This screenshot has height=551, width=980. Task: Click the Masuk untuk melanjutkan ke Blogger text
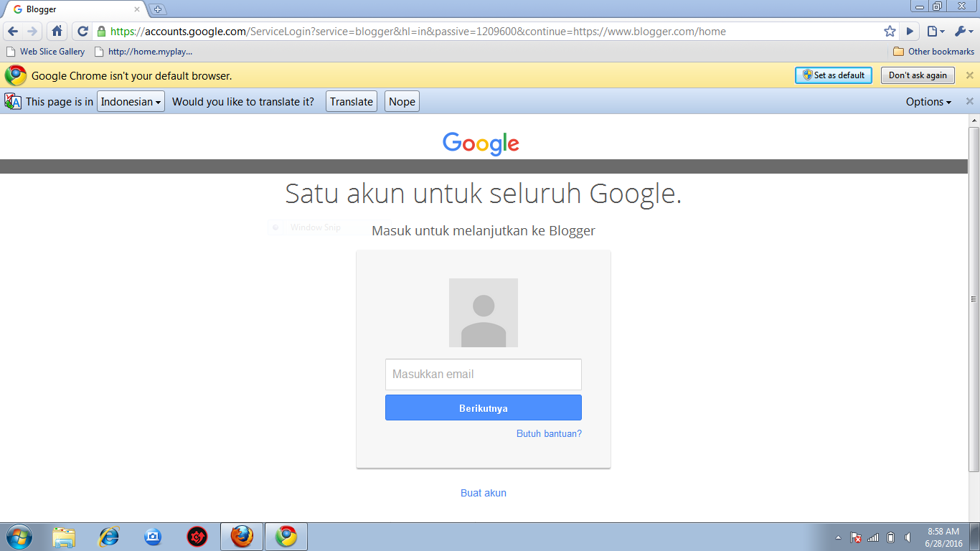[484, 231]
